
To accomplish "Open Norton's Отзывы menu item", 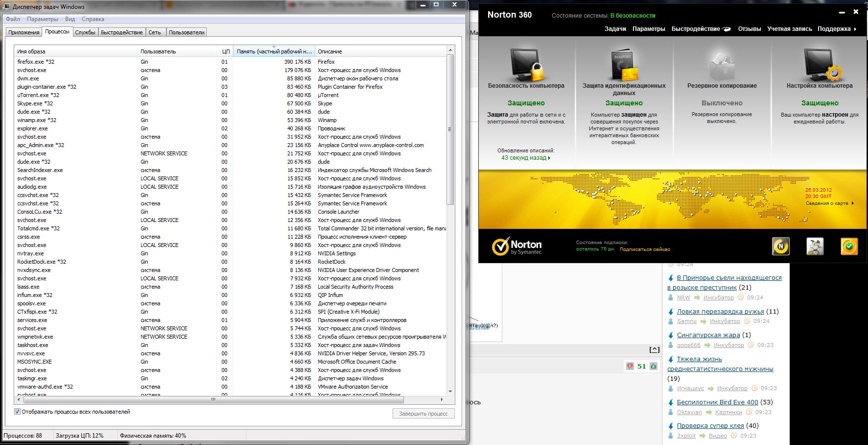I will point(750,29).
